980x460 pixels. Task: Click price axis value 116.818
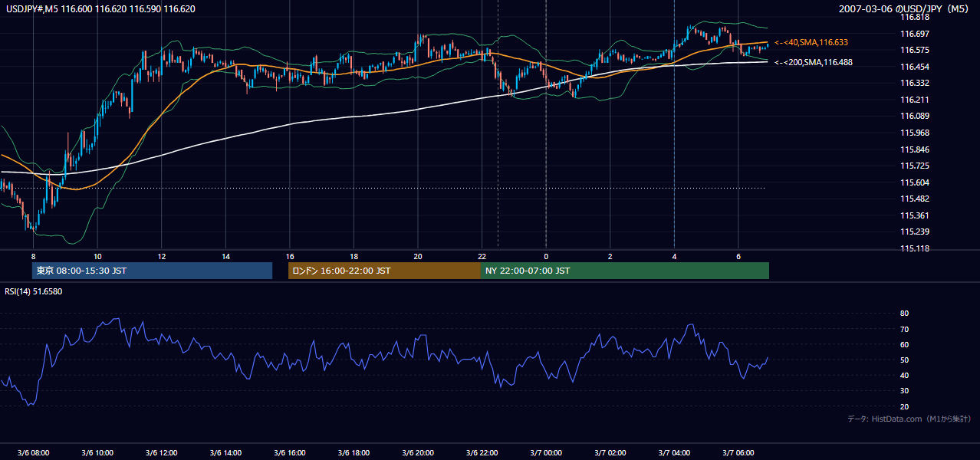click(914, 17)
